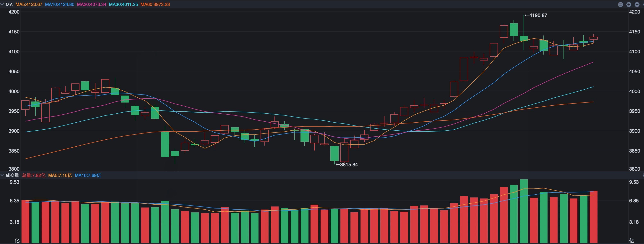Zoom in with the plus circle icon

click(x=629, y=5)
